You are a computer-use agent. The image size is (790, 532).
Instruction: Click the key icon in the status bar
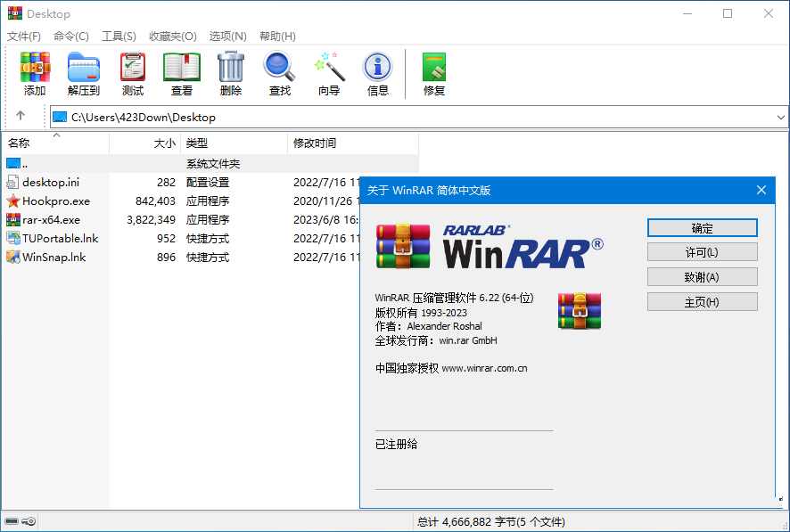(x=28, y=521)
